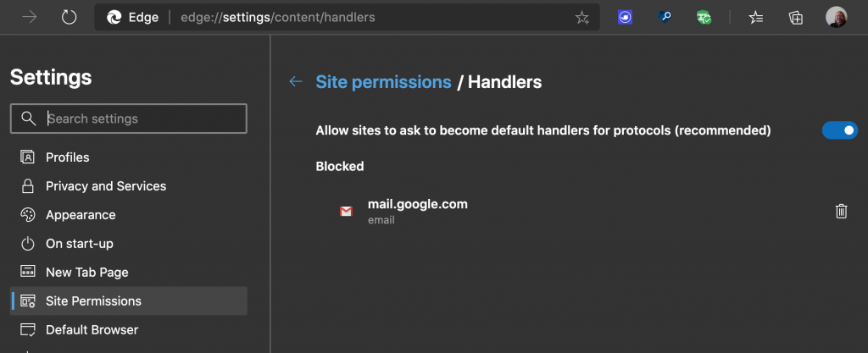Open Default Browser settings
Image resolution: width=868 pixels, height=353 pixels.
point(92,330)
